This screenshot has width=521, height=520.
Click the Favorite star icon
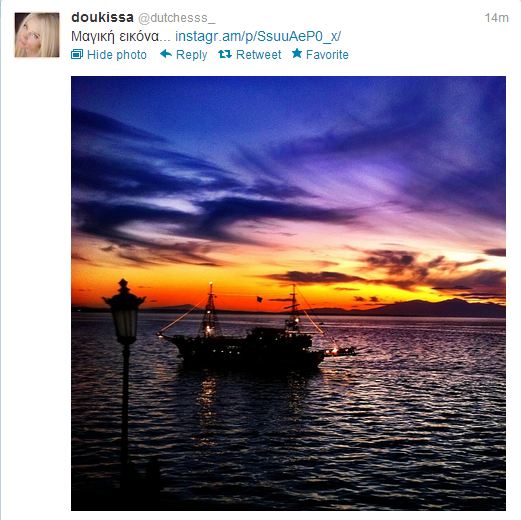click(297, 53)
